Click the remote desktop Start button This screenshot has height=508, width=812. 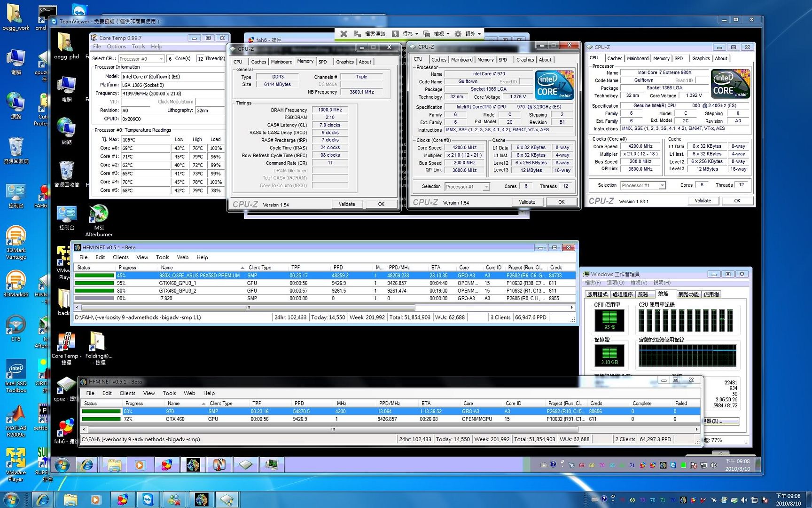tap(62, 465)
